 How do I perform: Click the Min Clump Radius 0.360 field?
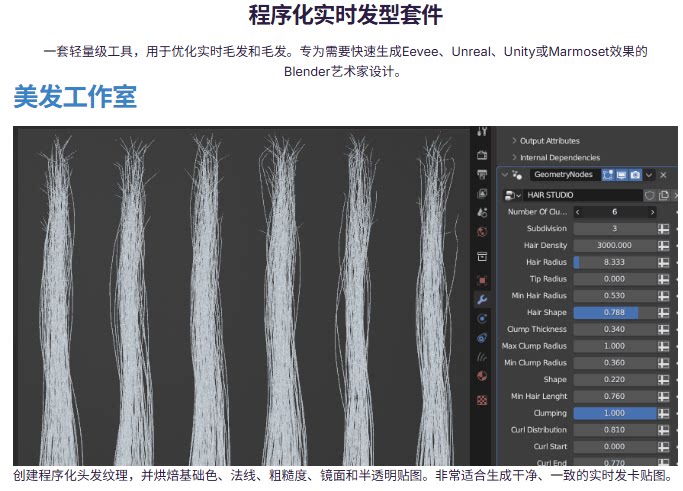[615, 363]
